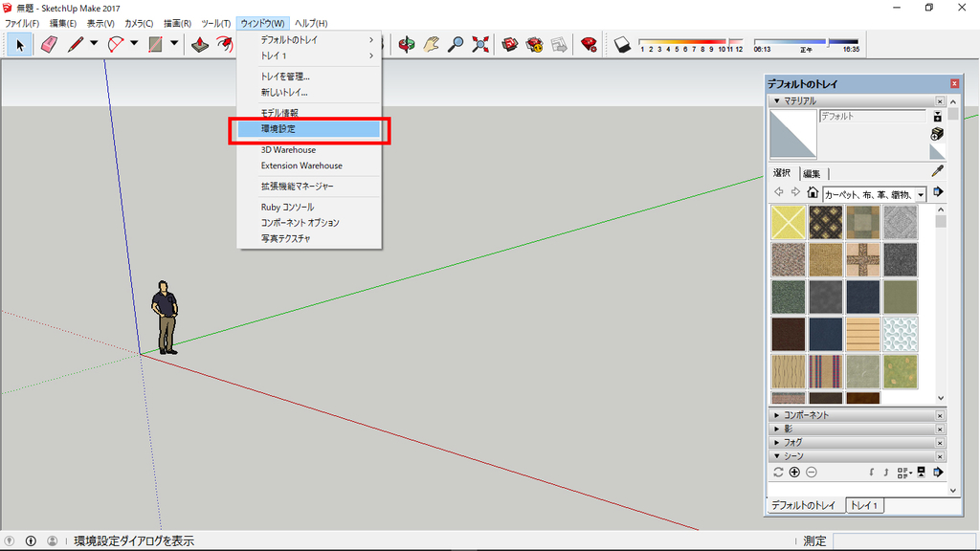The width and height of the screenshot is (980, 551).
Task: Select the Pan hand tool
Action: tap(432, 45)
